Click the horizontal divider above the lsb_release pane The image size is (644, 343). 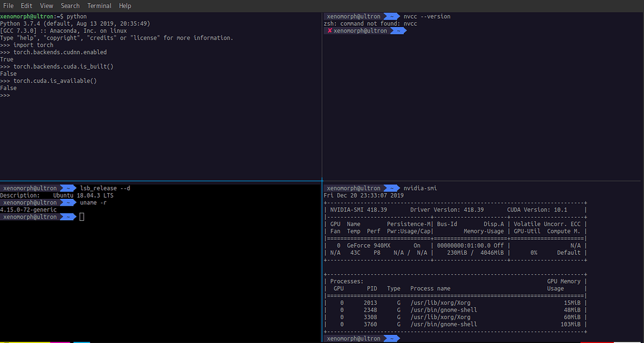161,182
